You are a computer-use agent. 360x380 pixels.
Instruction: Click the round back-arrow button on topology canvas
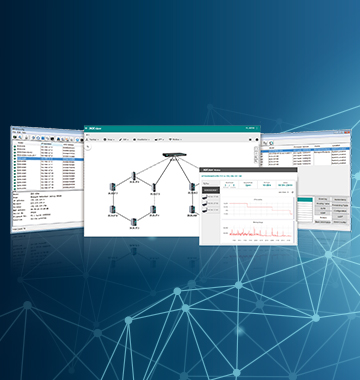pos(88,147)
